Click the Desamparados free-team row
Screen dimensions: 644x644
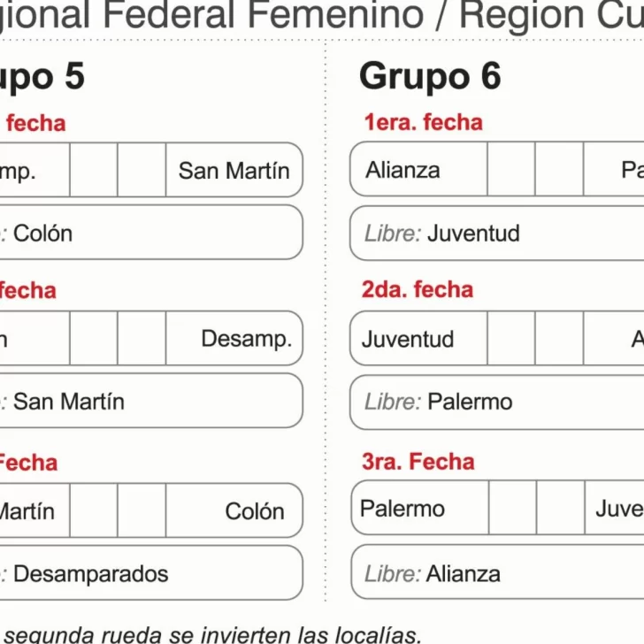[150, 573]
